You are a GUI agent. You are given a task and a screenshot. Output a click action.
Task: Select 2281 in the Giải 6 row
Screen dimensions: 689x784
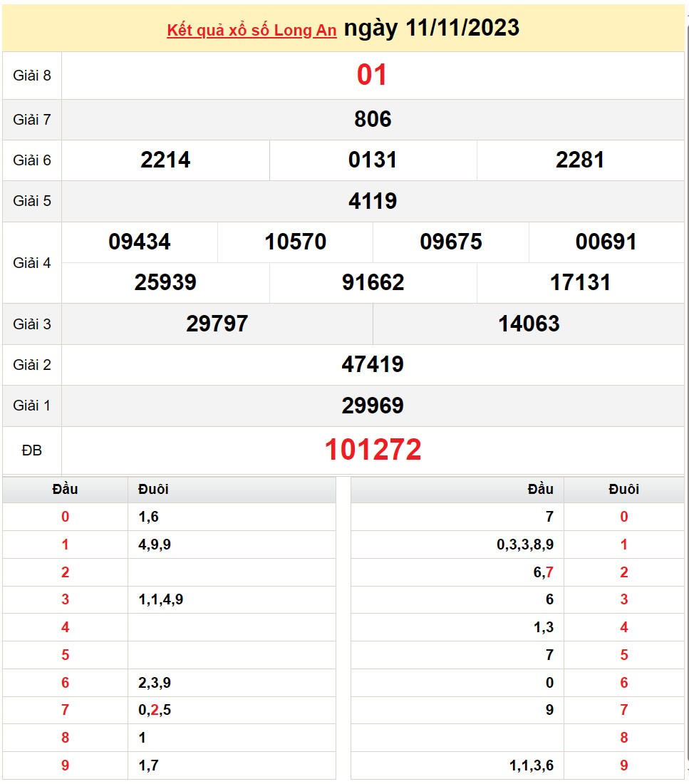[580, 160]
